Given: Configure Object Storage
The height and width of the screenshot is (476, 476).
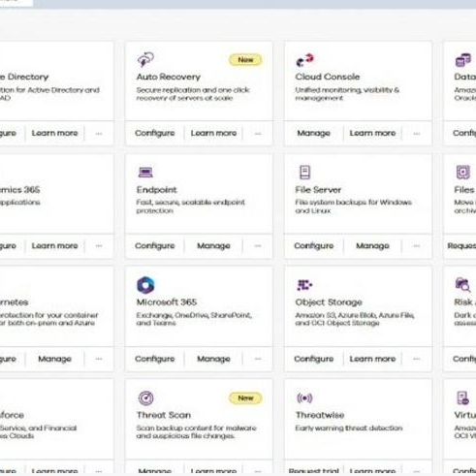Looking at the screenshot, I should pyautogui.click(x=314, y=359).
